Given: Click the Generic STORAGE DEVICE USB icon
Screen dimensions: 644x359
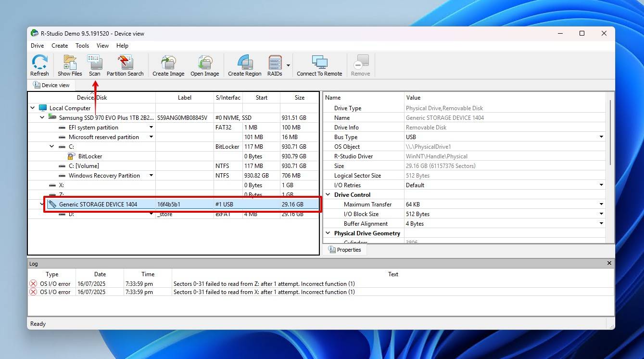Looking at the screenshot, I should click(x=52, y=204).
